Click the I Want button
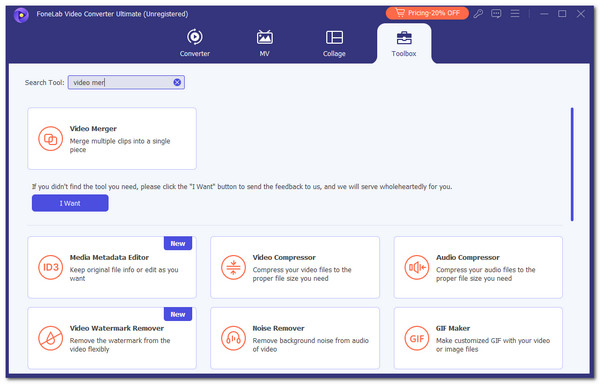Viewport: 600px width, 384px height. coord(70,203)
